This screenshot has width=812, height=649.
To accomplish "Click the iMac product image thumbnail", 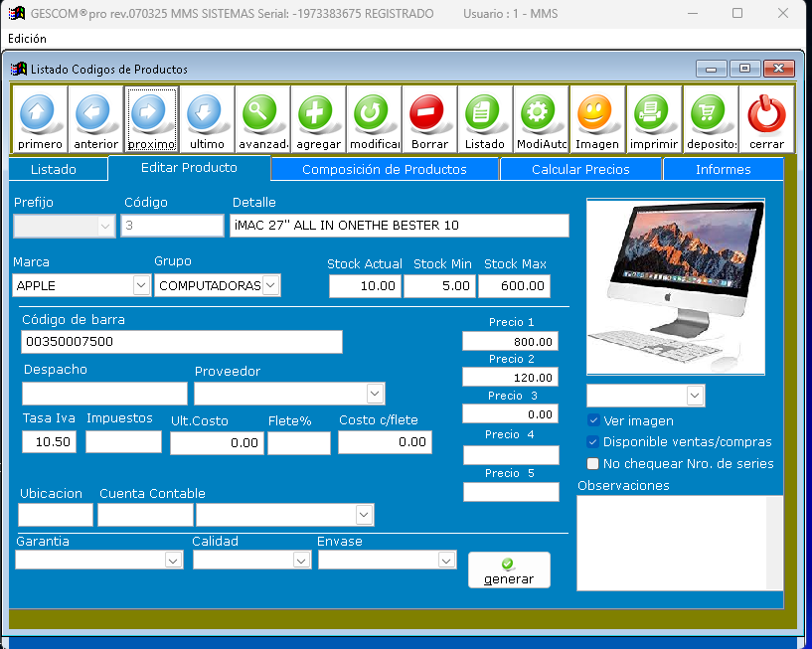I will [x=675, y=286].
